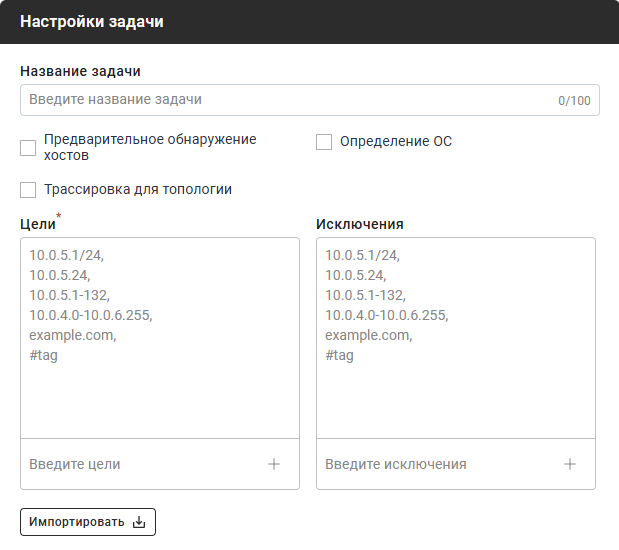
Task: Click the Настройки задачи header title
Action: (x=92, y=21)
